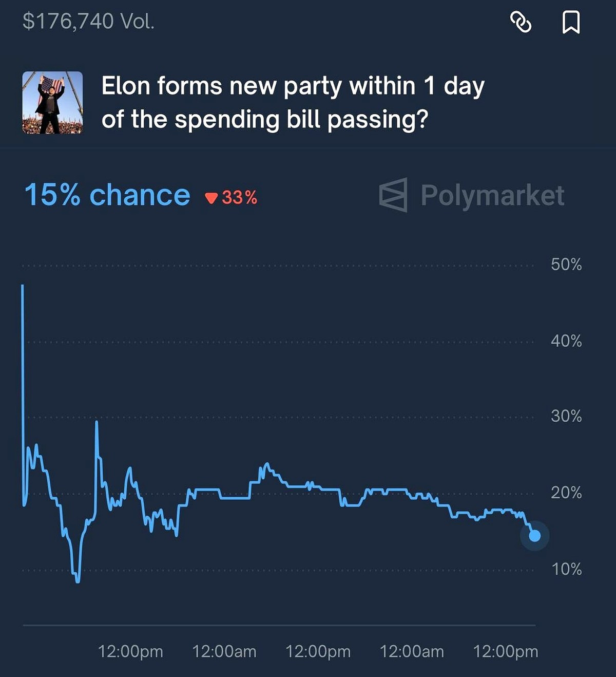
Task: Click the last 12:00pm time label
Action: click(506, 652)
